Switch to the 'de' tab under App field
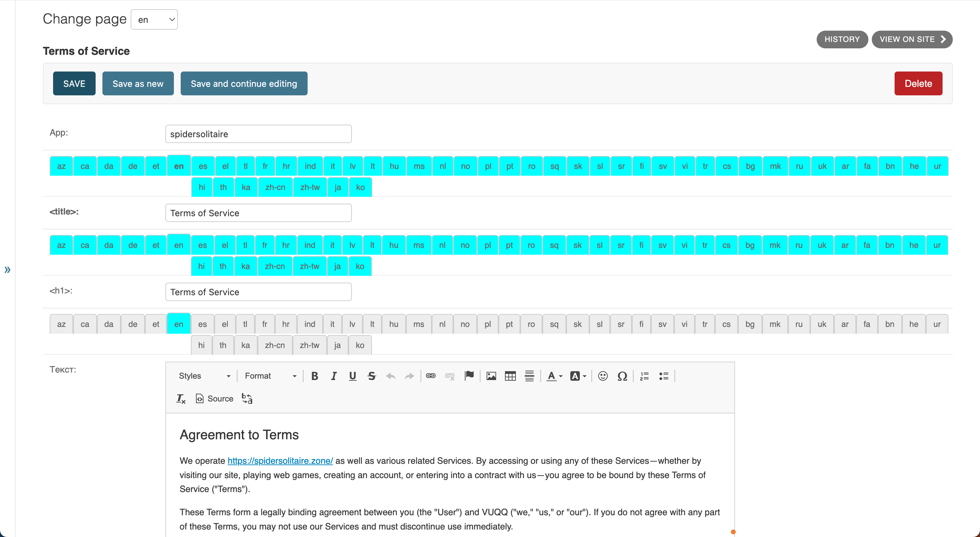This screenshot has height=537, width=980. (x=133, y=166)
